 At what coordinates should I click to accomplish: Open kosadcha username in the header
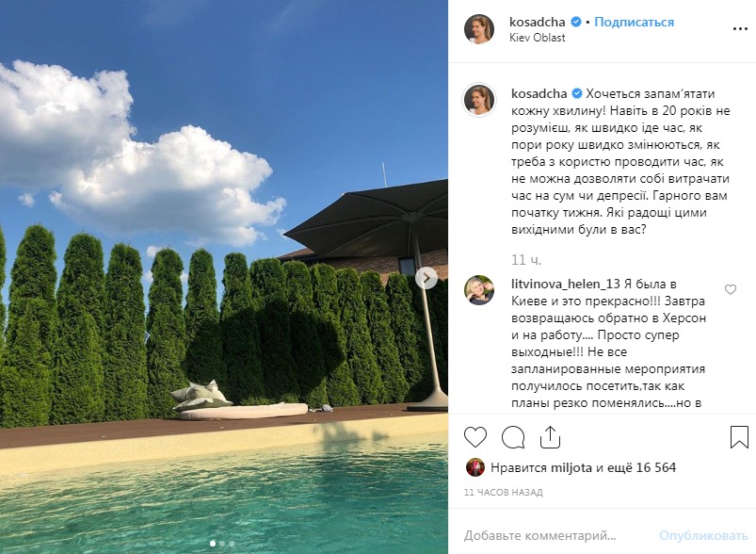click(537, 23)
